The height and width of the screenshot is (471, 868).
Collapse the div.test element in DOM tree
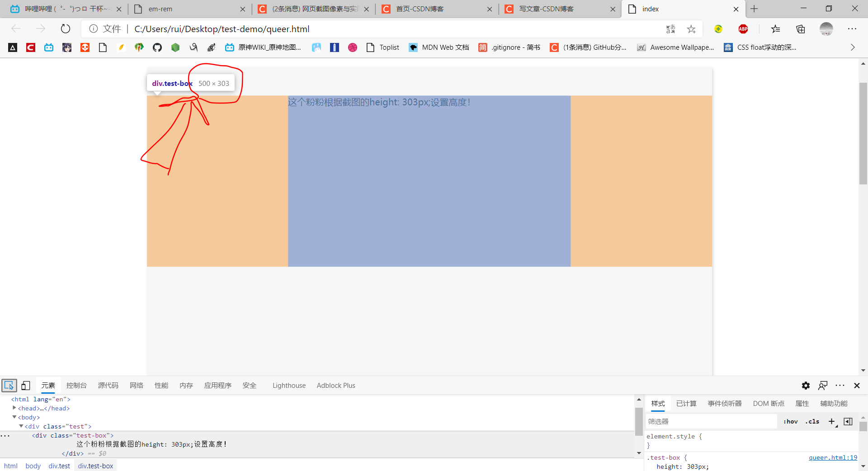point(21,426)
